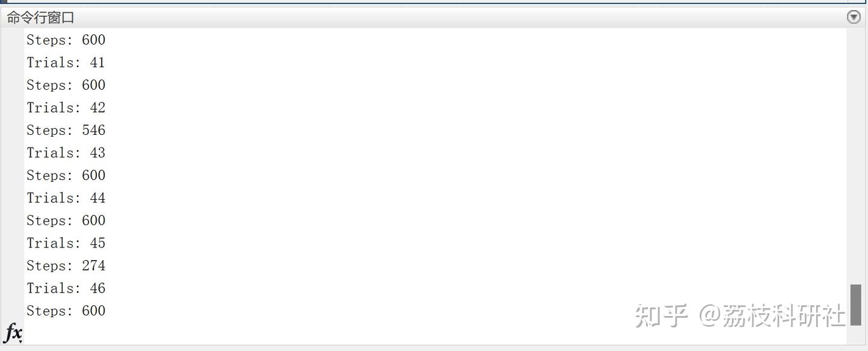Click the 知乎 watermark text
The width and height of the screenshot is (868, 351).
[661, 315]
